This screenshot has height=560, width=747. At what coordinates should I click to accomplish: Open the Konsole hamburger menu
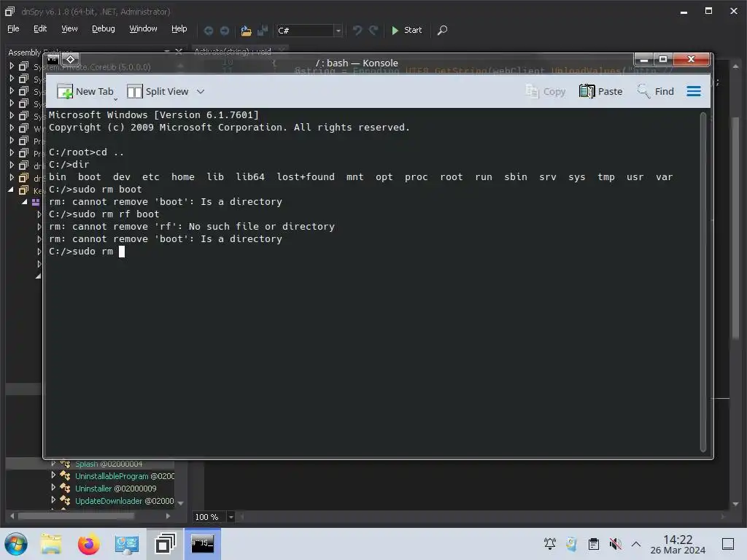click(x=694, y=91)
